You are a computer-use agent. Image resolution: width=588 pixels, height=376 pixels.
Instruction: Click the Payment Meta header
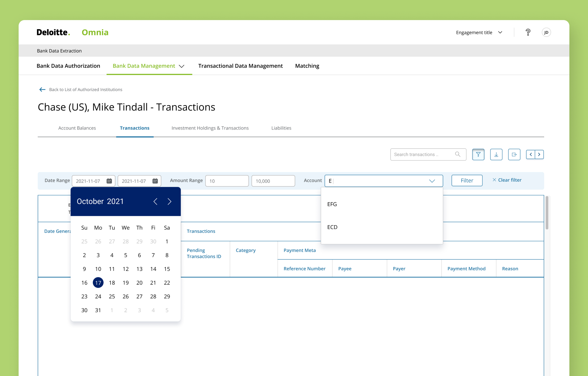(300, 250)
